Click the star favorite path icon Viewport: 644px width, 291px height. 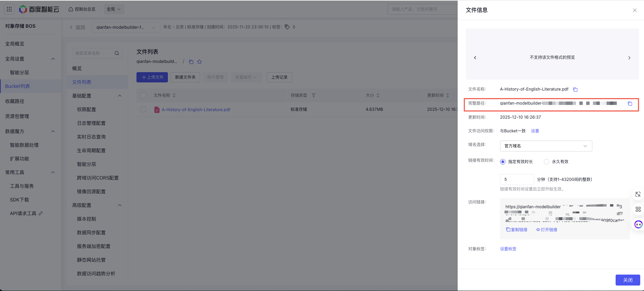pyautogui.click(x=199, y=62)
